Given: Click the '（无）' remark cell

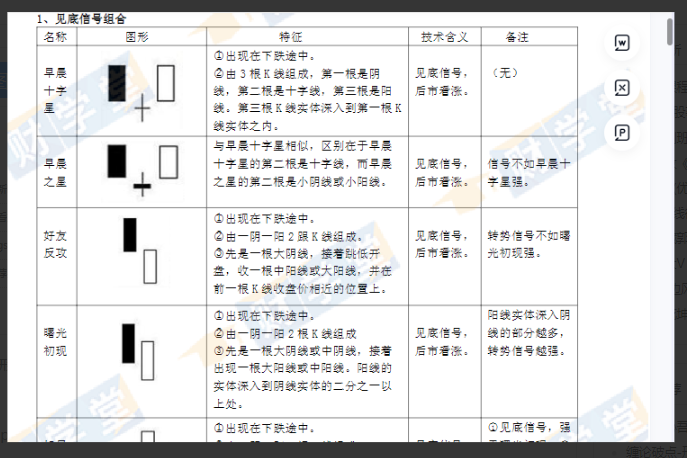Looking at the screenshot, I should 504,73.
